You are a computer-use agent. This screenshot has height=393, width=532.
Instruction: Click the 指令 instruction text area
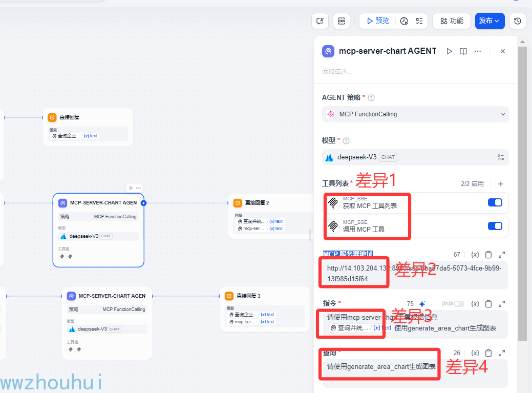(415, 324)
